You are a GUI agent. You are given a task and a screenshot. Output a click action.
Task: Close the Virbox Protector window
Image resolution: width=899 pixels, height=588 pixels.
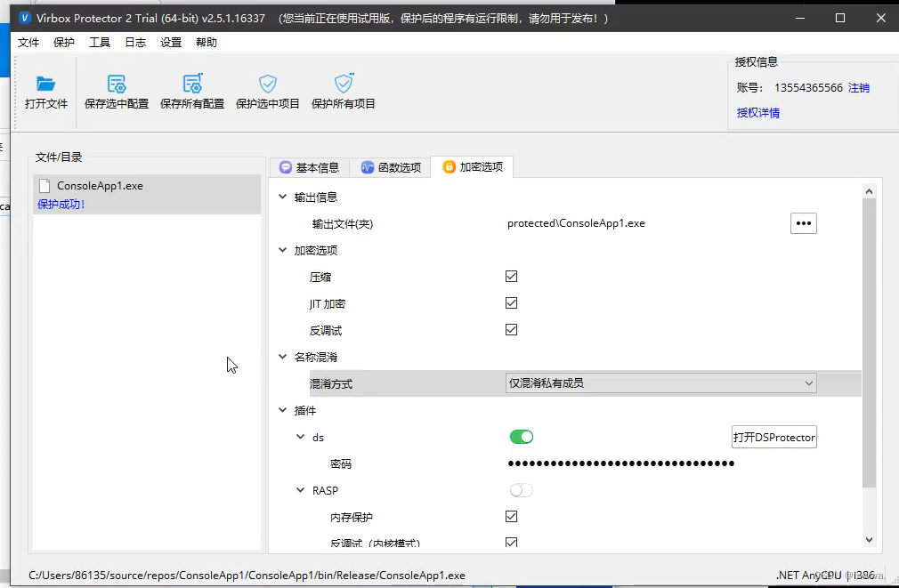[881, 18]
